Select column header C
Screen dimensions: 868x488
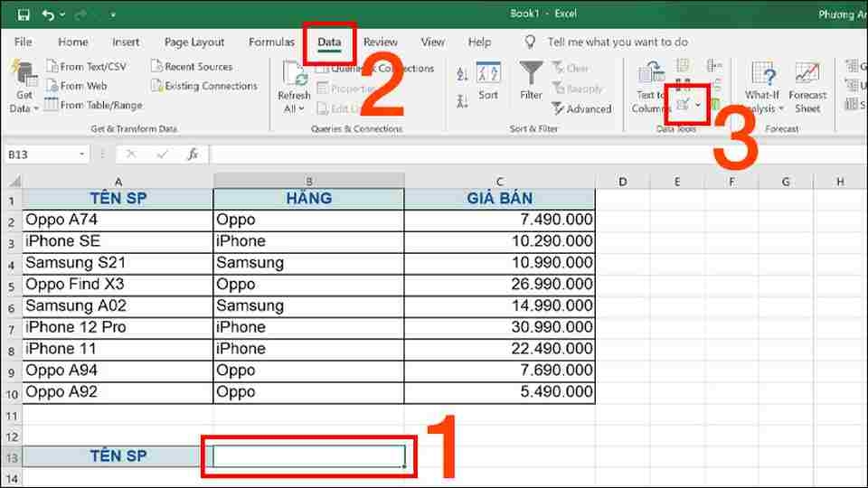(500, 182)
